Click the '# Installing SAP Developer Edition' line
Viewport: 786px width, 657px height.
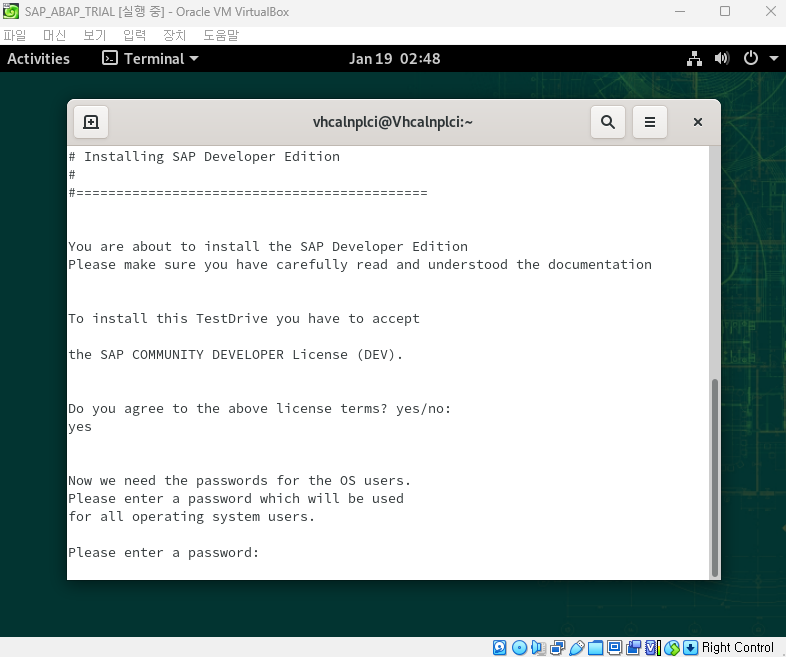coord(204,157)
